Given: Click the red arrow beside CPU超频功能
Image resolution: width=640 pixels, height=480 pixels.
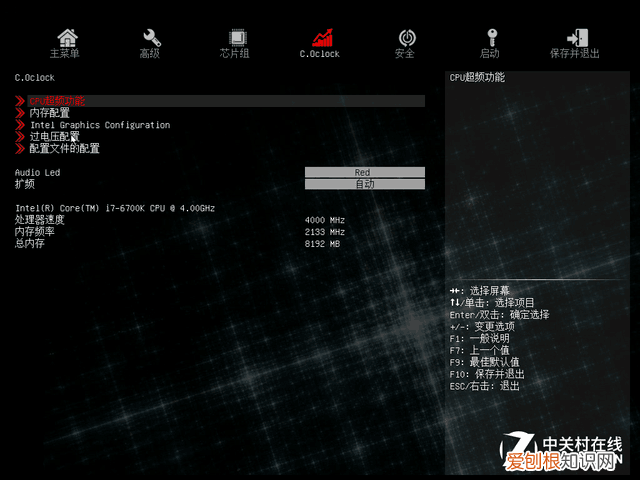Looking at the screenshot, I should pyautogui.click(x=20, y=101).
